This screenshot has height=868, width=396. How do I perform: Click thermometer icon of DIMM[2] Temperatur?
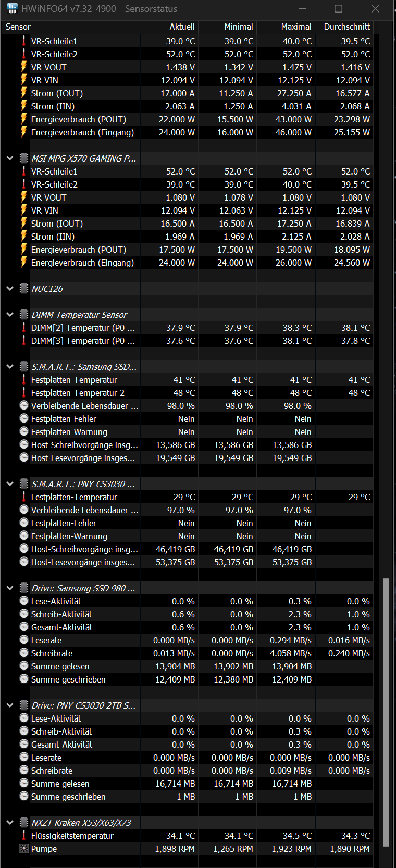point(24,327)
